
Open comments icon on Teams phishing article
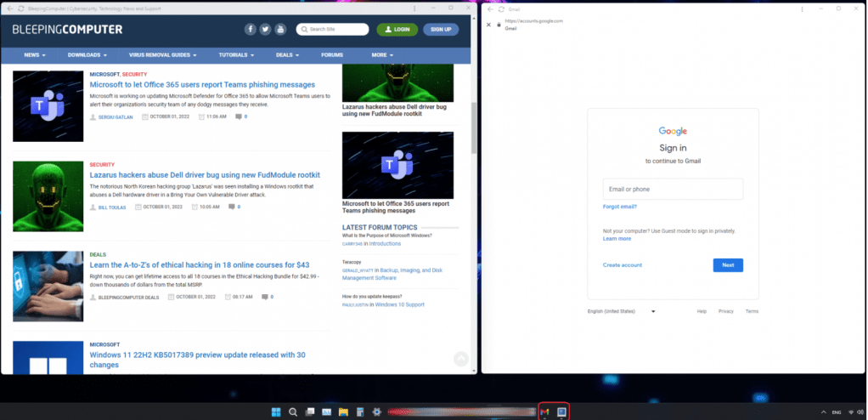click(239, 117)
